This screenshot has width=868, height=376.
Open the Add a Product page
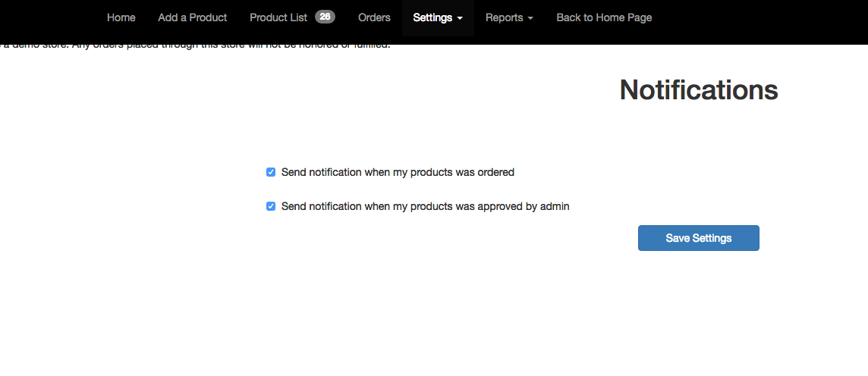coord(192,17)
